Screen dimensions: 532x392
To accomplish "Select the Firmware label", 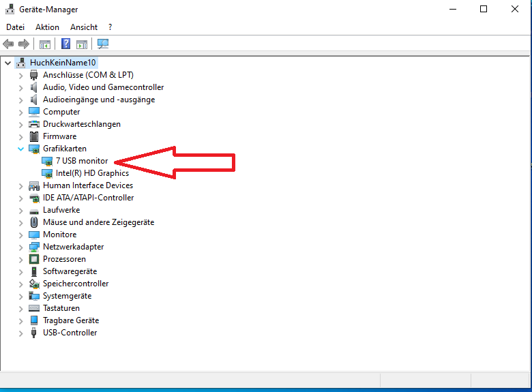I will [60, 136].
